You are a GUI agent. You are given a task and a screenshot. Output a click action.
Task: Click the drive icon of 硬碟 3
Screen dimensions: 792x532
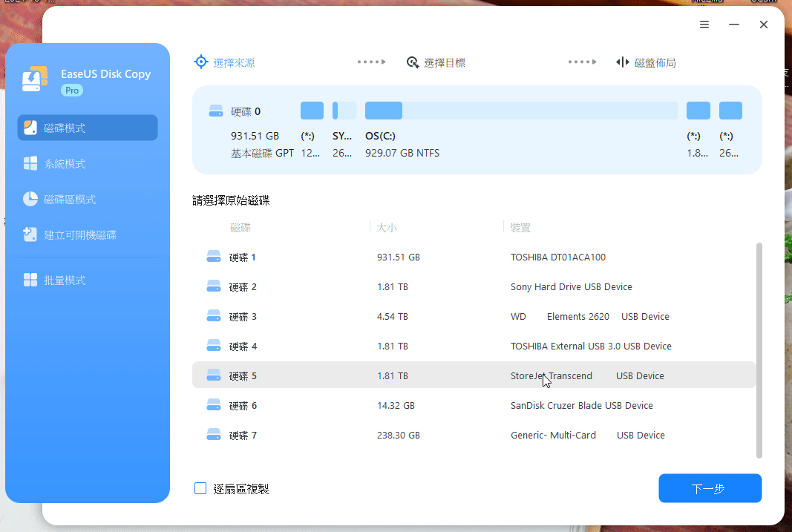click(214, 316)
